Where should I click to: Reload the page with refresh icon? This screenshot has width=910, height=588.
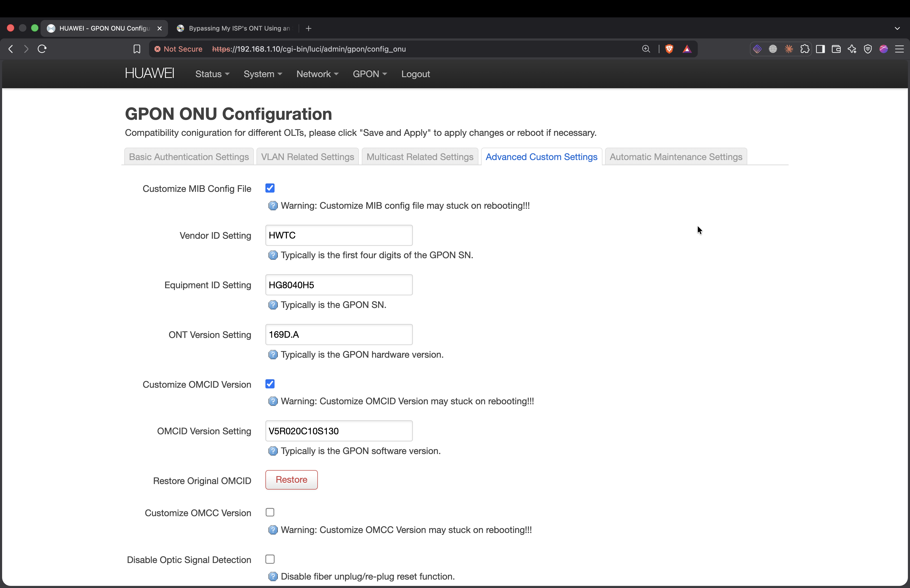(x=42, y=49)
